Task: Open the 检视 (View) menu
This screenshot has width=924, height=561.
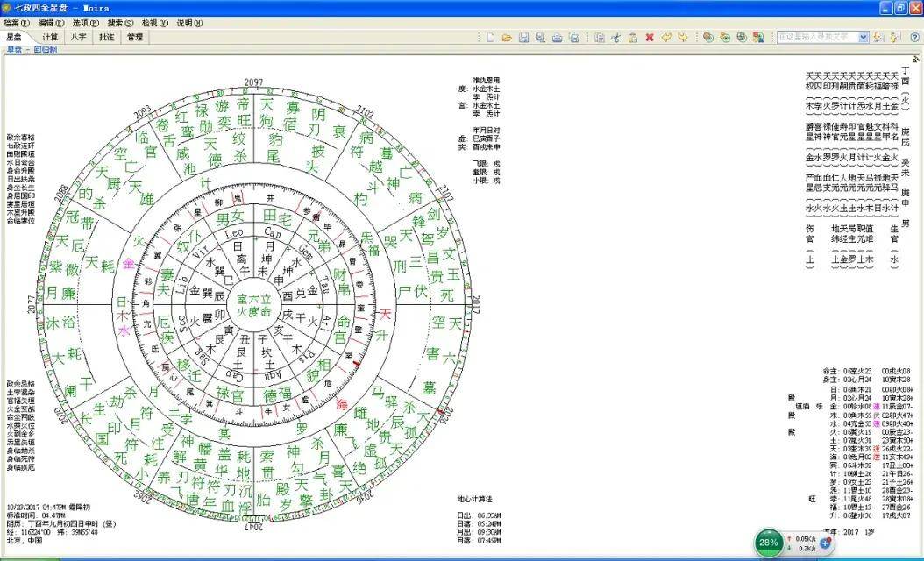Action: [154, 23]
